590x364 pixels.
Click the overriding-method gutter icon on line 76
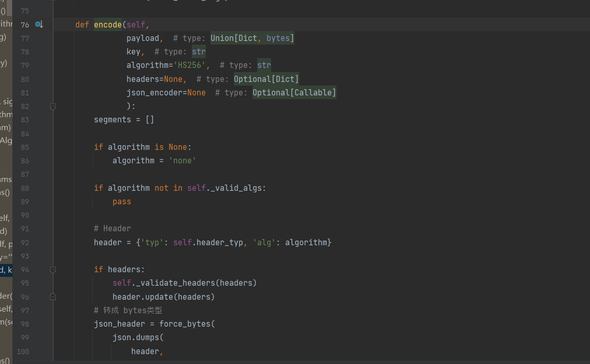[x=39, y=24]
